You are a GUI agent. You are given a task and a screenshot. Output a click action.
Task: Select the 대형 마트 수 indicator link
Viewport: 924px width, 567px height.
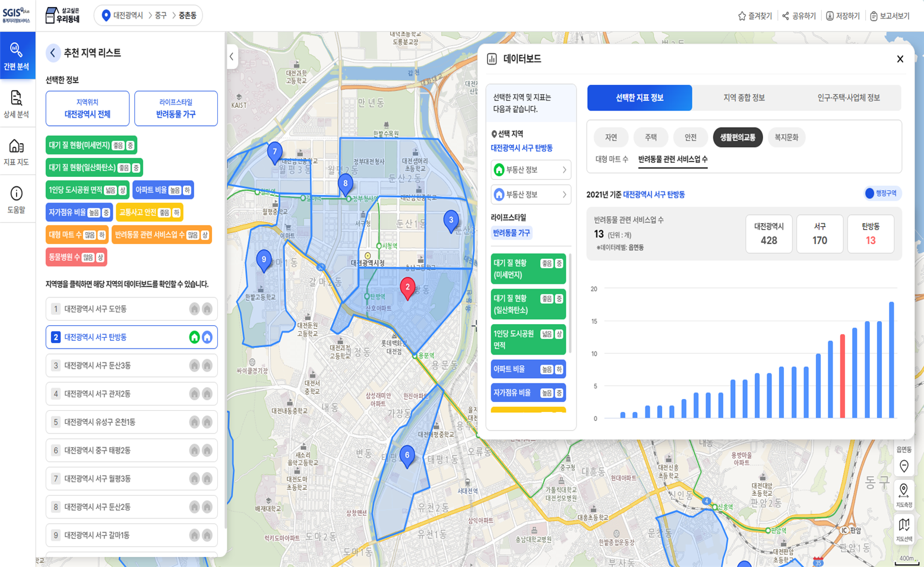(x=612, y=159)
